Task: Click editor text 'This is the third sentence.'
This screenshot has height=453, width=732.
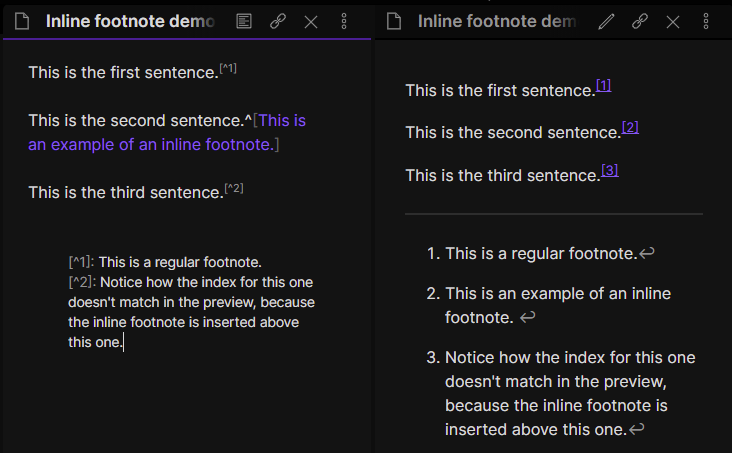Action: [126, 192]
